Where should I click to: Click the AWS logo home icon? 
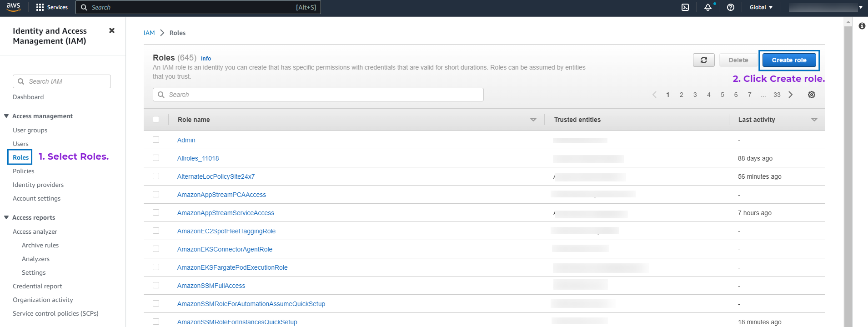tap(13, 7)
